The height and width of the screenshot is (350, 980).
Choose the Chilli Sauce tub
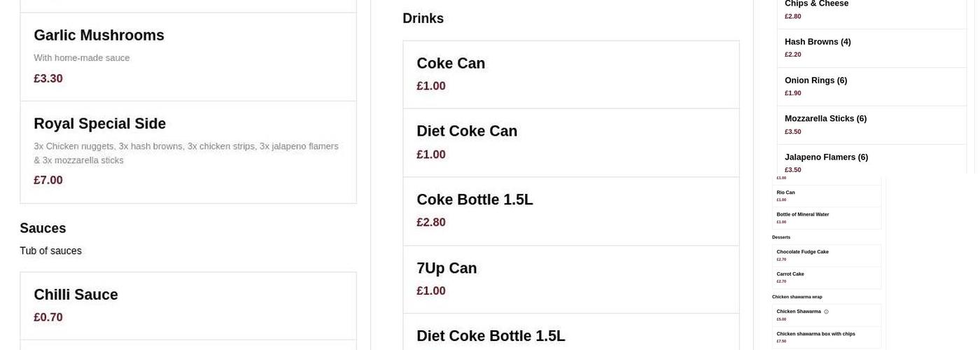(x=188, y=305)
